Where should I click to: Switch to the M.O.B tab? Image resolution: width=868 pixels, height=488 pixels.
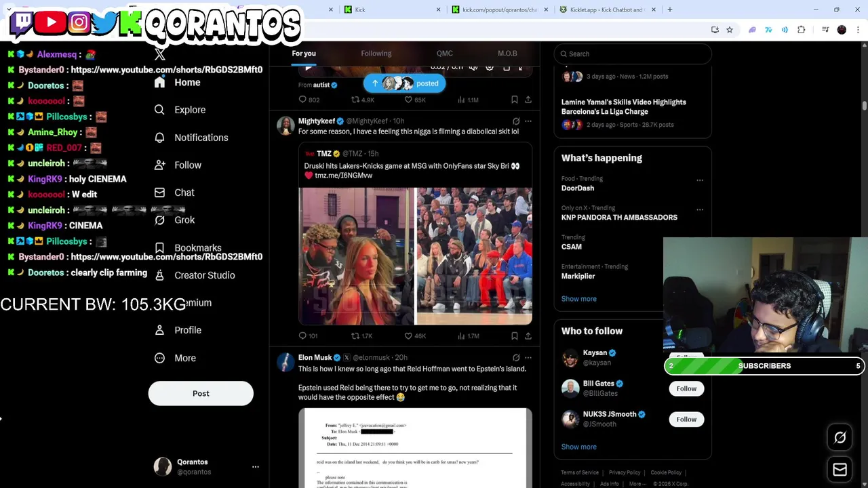tap(507, 54)
